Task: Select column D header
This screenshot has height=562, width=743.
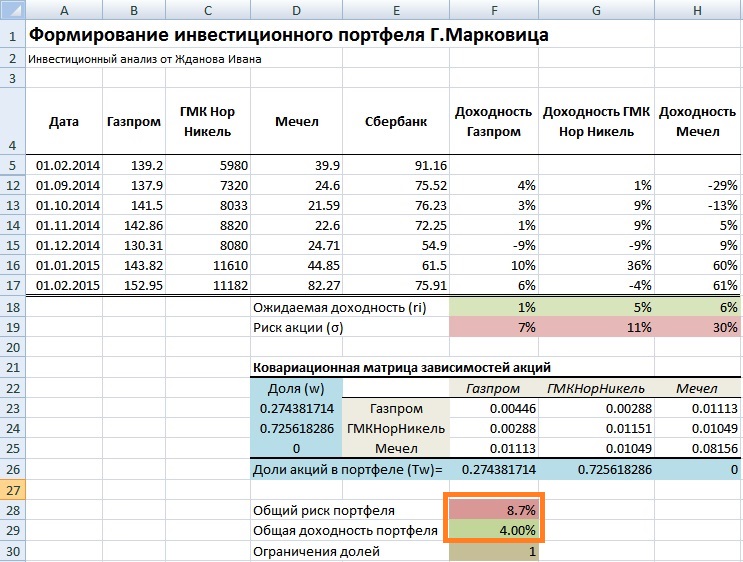Action: pos(297,10)
